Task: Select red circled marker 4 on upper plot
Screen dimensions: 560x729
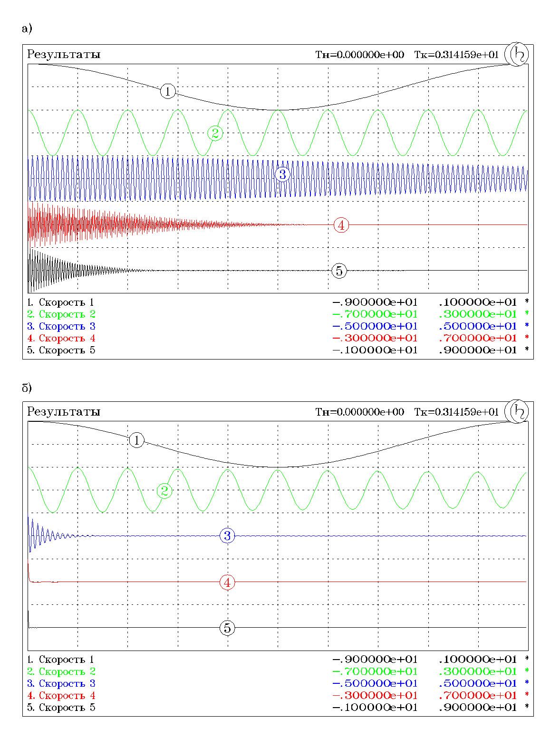Action: (x=341, y=225)
